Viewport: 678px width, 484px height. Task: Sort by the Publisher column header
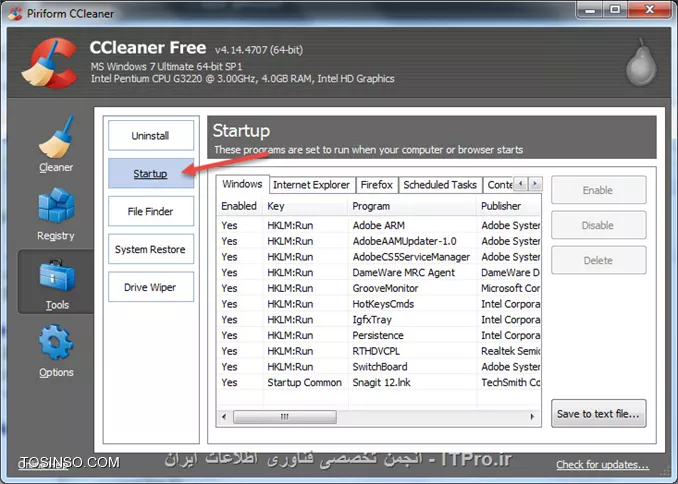coord(509,206)
